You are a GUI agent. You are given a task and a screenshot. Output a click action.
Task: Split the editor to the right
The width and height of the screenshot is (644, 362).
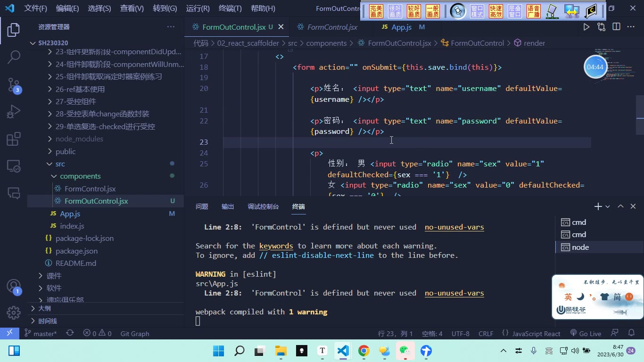(x=616, y=27)
